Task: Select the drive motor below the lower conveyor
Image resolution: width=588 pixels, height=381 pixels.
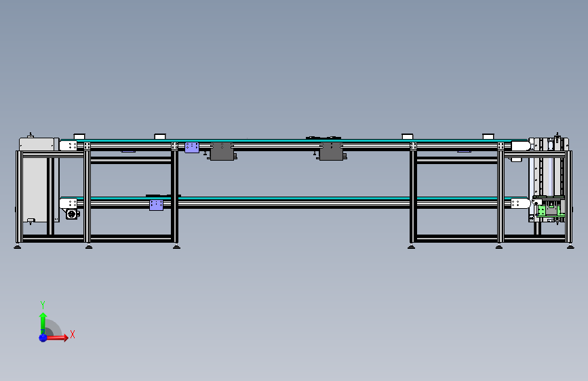Action: [72, 214]
